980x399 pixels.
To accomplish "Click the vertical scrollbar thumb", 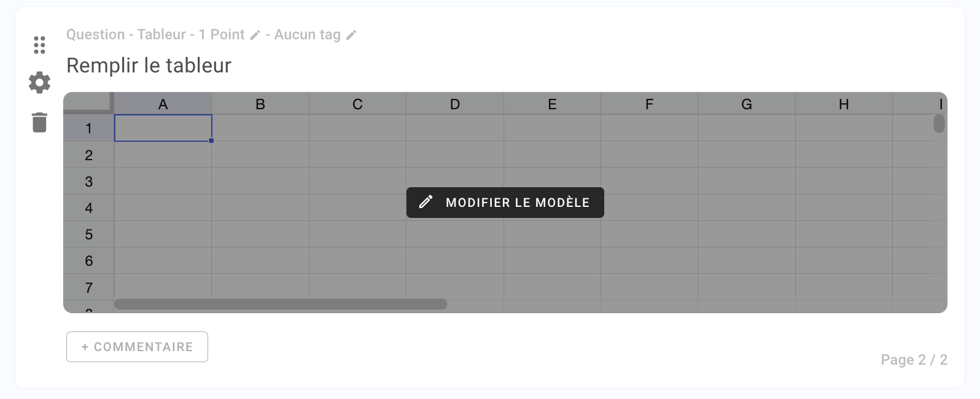I will 938,123.
